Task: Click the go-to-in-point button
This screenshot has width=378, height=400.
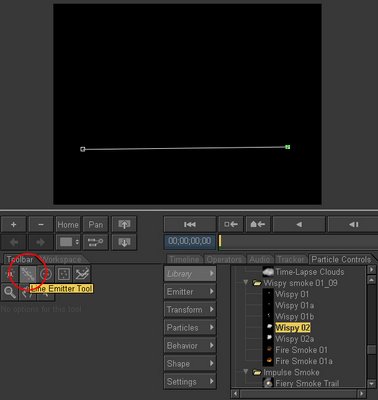Action: (x=231, y=225)
